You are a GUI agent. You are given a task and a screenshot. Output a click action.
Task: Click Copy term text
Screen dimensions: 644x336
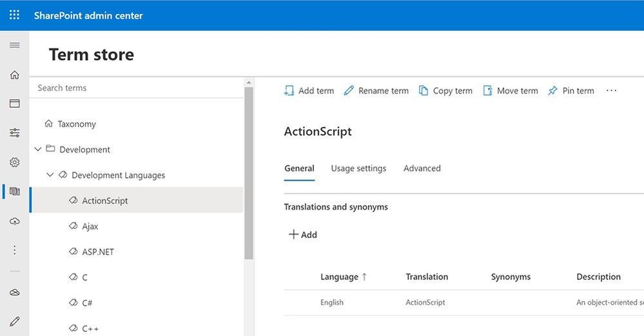[x=453, y=91]
